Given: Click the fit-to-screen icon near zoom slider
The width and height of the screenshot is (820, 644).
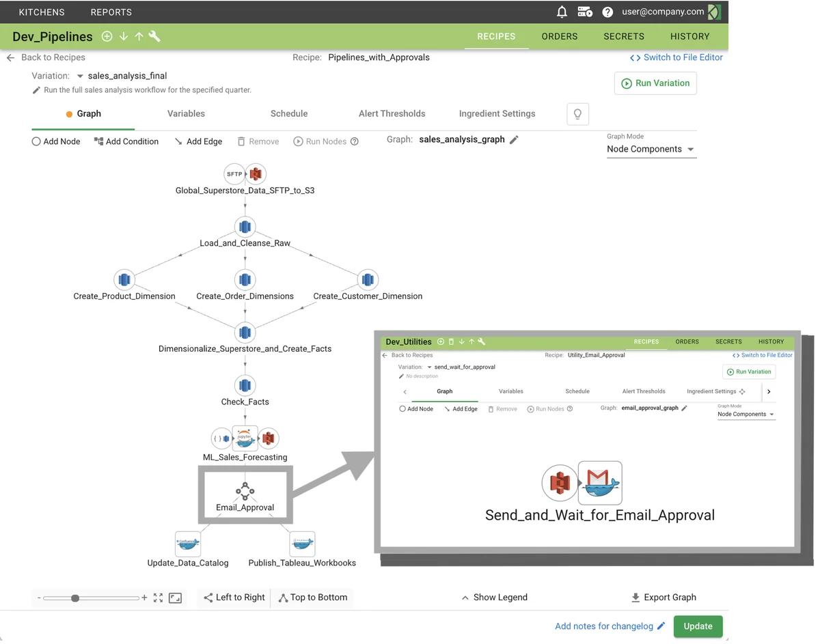Looking at the screenshot, I should tap(158, 598).
